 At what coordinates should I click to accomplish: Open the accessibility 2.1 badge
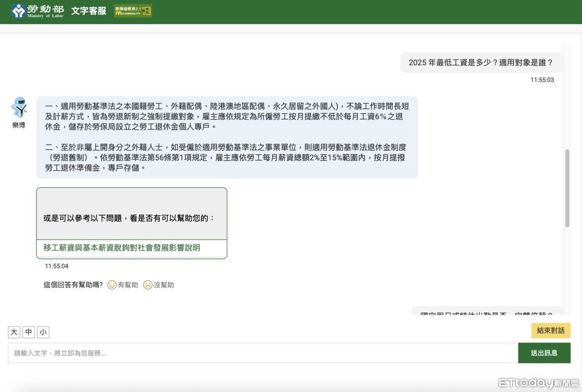click(x=133, y=11)
